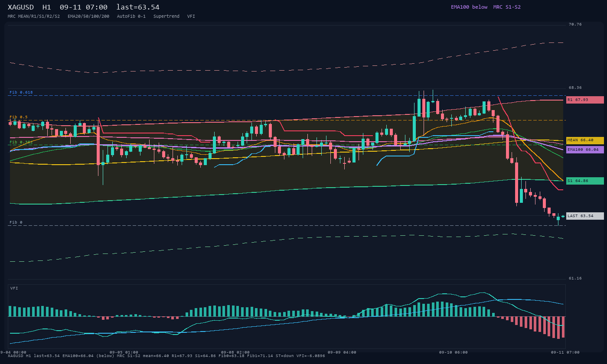Click the MRC S1-S2 header note
This screenshot has height=364, width=607.
click(x=507, y=7)
